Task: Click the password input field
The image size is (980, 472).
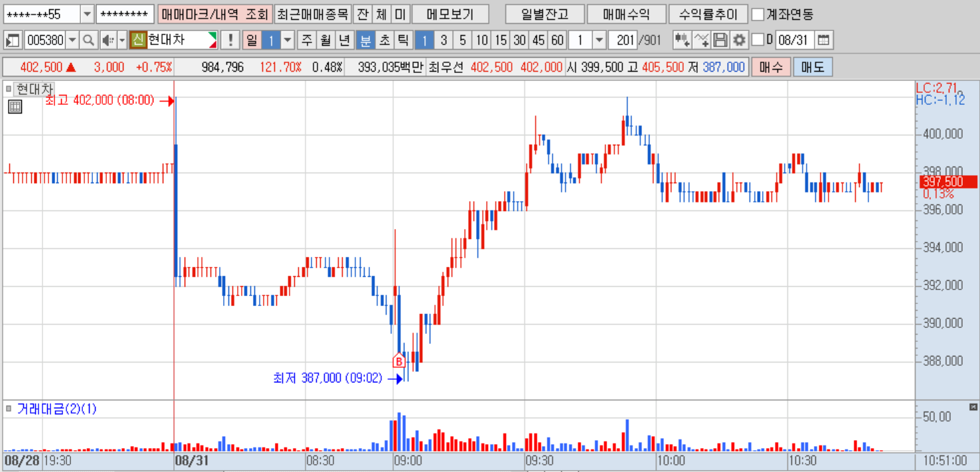Action: [125, 14]
